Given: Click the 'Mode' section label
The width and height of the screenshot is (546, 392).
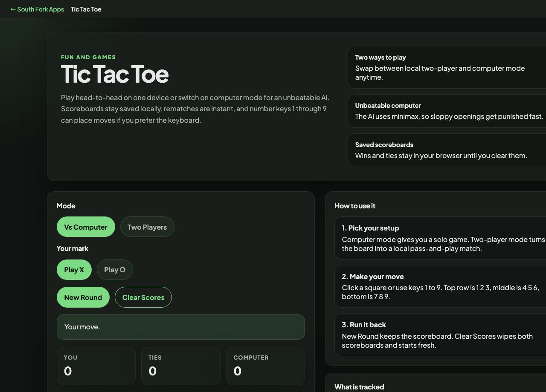Looking at the screenshot, I should 66,206.
